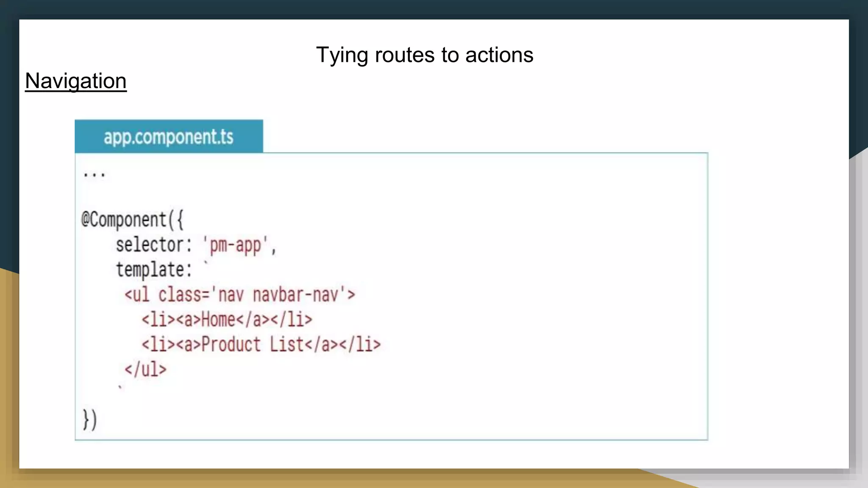Click the Home list item code line
The height and width of the screenshot is (488, 868).
click(x=227, y=319)
